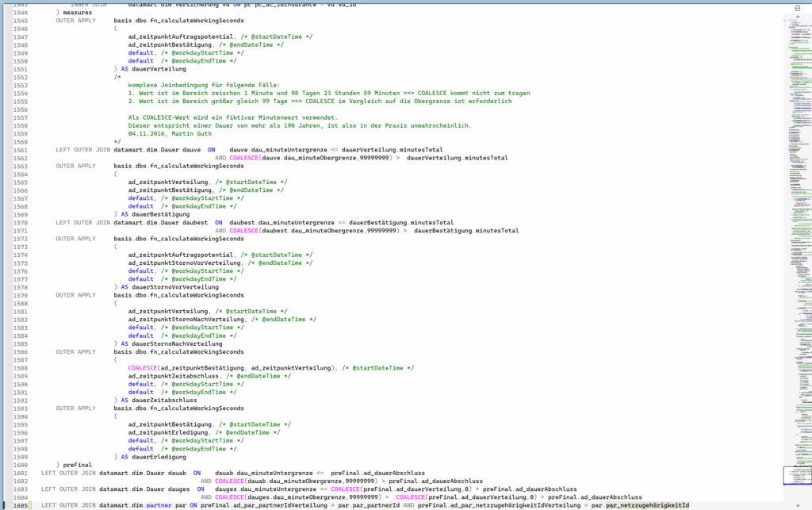812x510 pixels.
Task: Click line number 1561 in the gutter
Action: click(x=21, y=150)
